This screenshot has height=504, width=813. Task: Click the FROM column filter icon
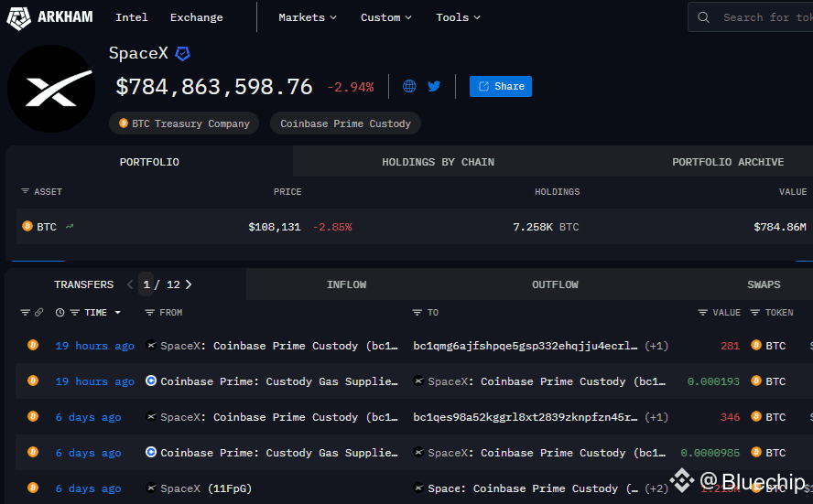tap(150, 313)
